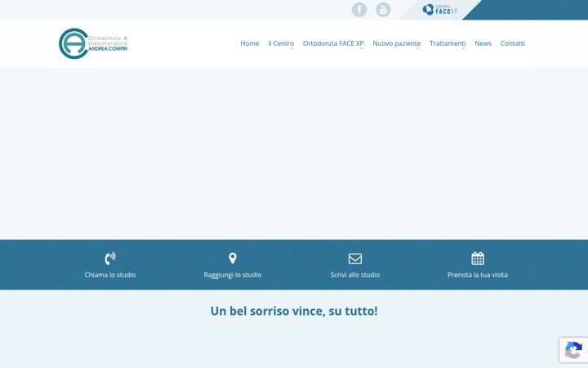The height and width of the screenshot is (368, 588).
Task: Click the Prenota la tua visita link
Action: point(478,275)
